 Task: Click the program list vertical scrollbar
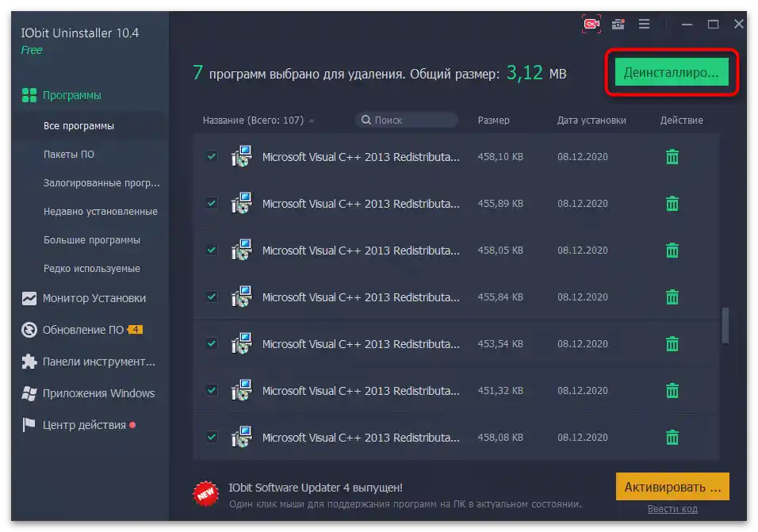pyautogui.click(x=725, y=325)
